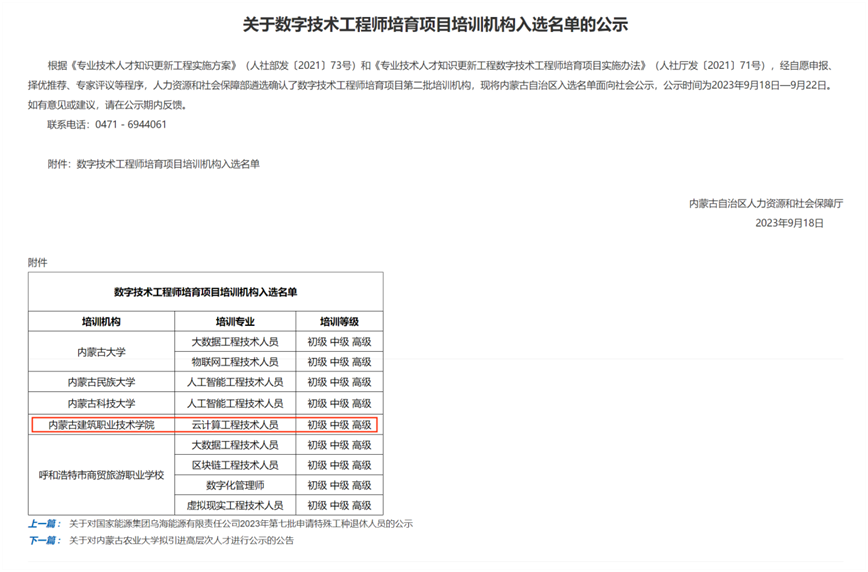Click the 数字化管理师 cell
Screen dimensions: 868x572
235,485
